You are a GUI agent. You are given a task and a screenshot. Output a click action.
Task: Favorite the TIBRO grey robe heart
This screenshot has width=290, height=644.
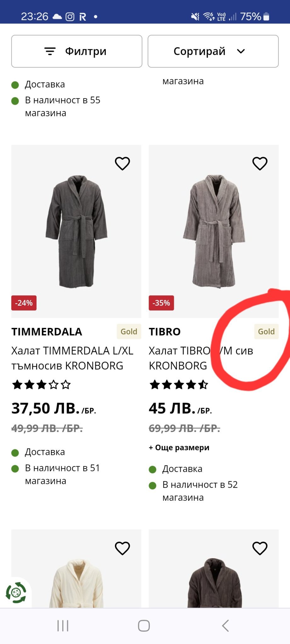[260, 164]
